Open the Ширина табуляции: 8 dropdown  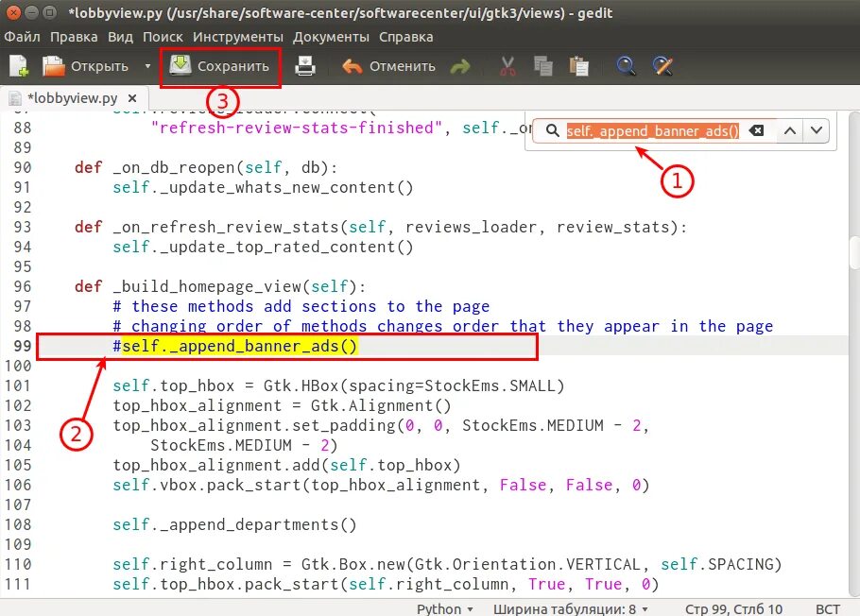pyautogui.click(x=571, y=608)
